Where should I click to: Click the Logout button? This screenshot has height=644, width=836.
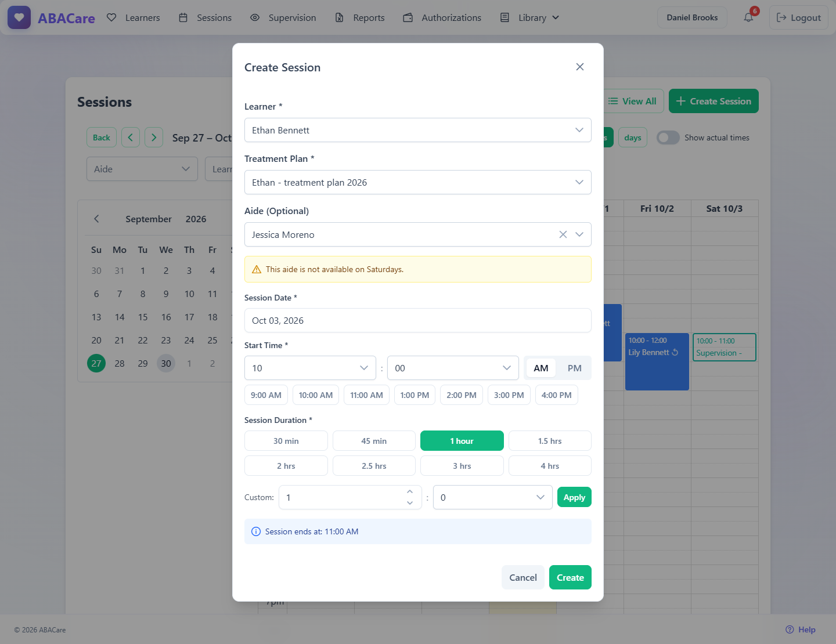pos(799,17)
